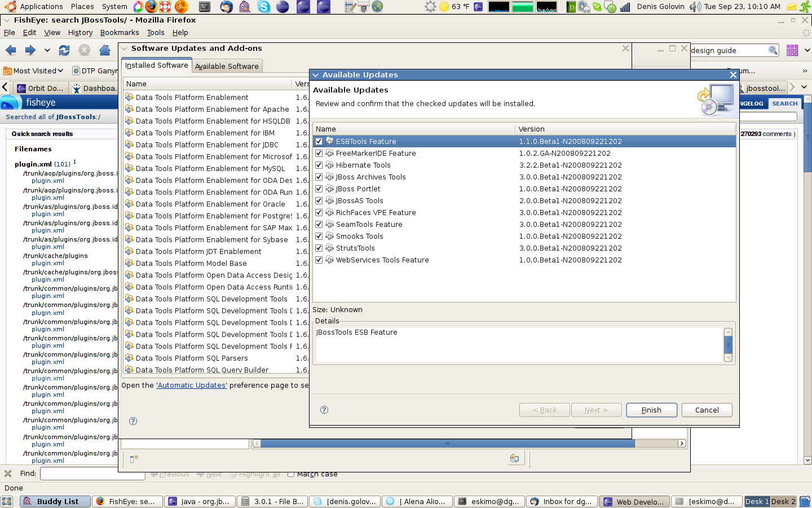Open the 'Automatic Updates' preference link
The image size is (812, 508).
pos(192,386)
